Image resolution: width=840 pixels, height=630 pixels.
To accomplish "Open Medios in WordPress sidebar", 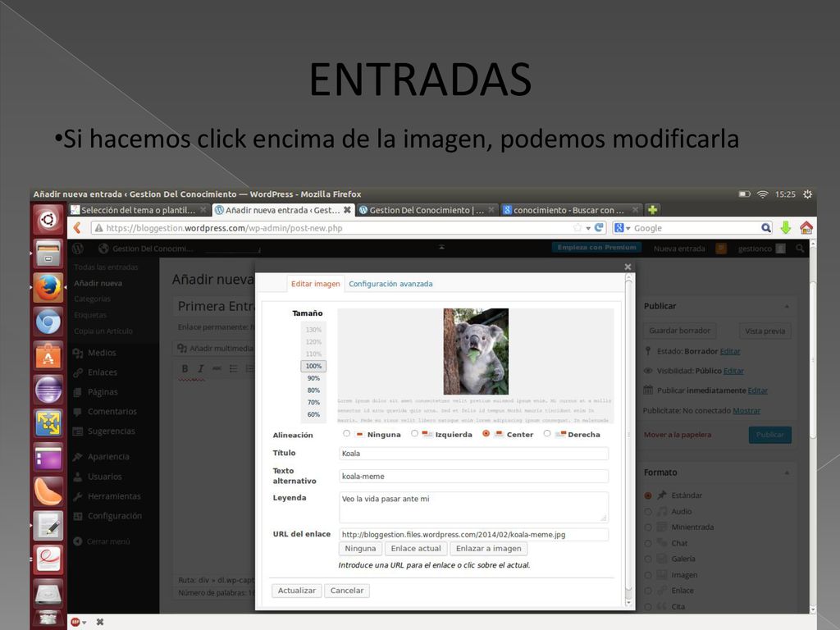I will pyautogui.click(x=102, y=353).
